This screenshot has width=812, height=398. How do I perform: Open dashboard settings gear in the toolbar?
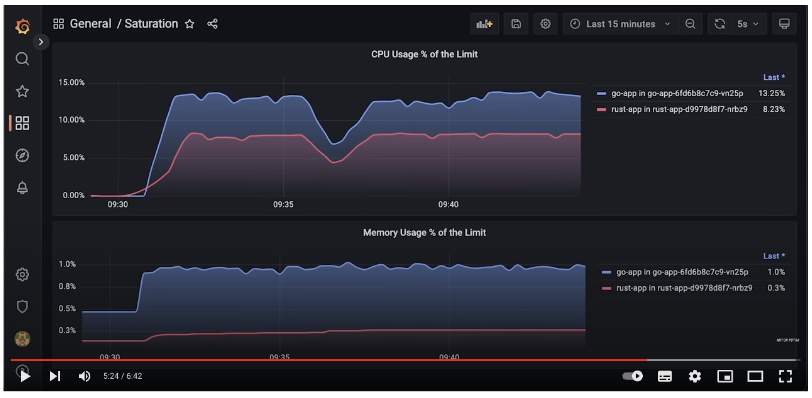pyautogui.click(x=545, y=24)
